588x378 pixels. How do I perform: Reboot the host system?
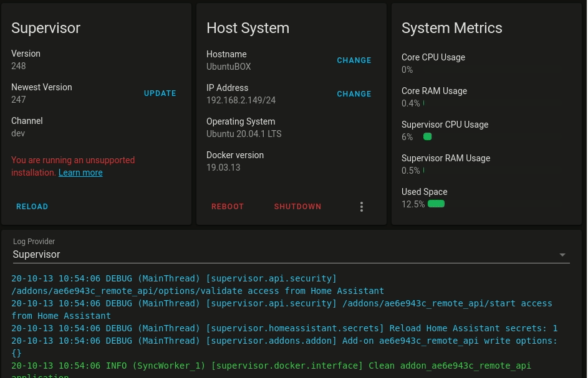(228, 207)
